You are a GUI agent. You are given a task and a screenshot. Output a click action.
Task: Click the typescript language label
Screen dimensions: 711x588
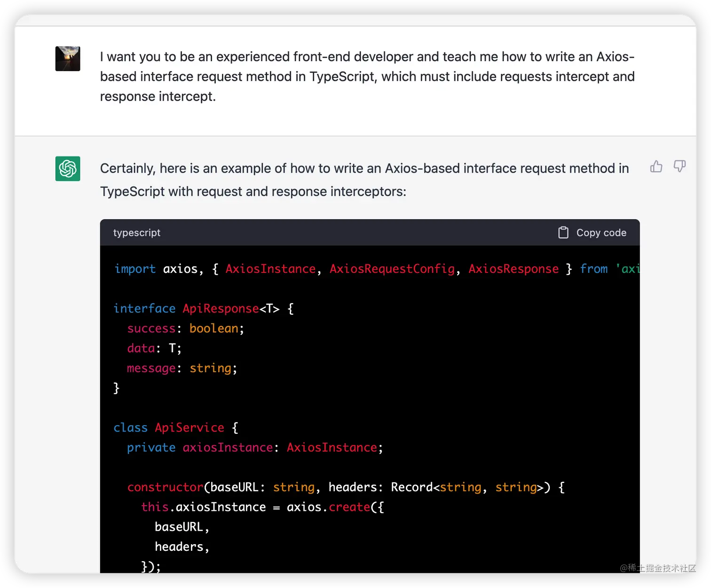(x=137, y=233)
